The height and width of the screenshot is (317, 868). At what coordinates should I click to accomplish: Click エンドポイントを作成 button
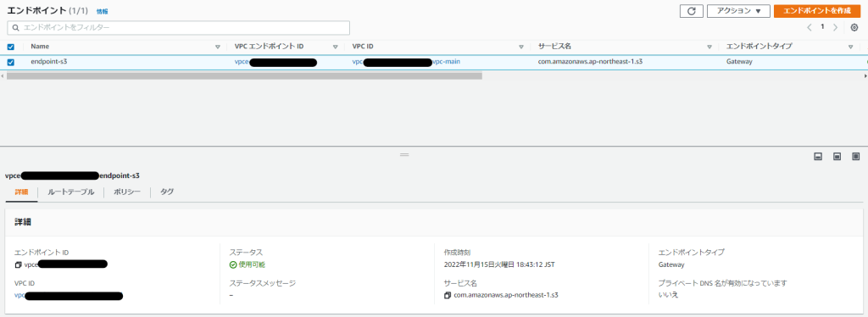pos(816,11)
